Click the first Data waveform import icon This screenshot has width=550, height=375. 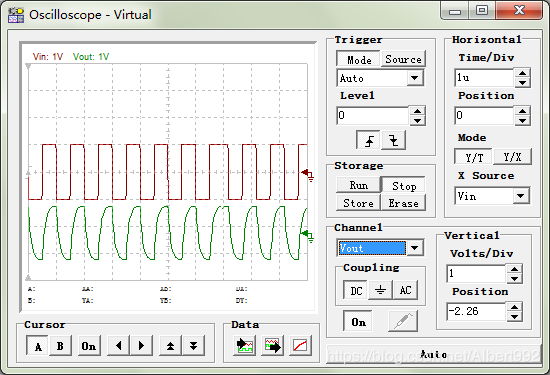click(x=244, y=346)
